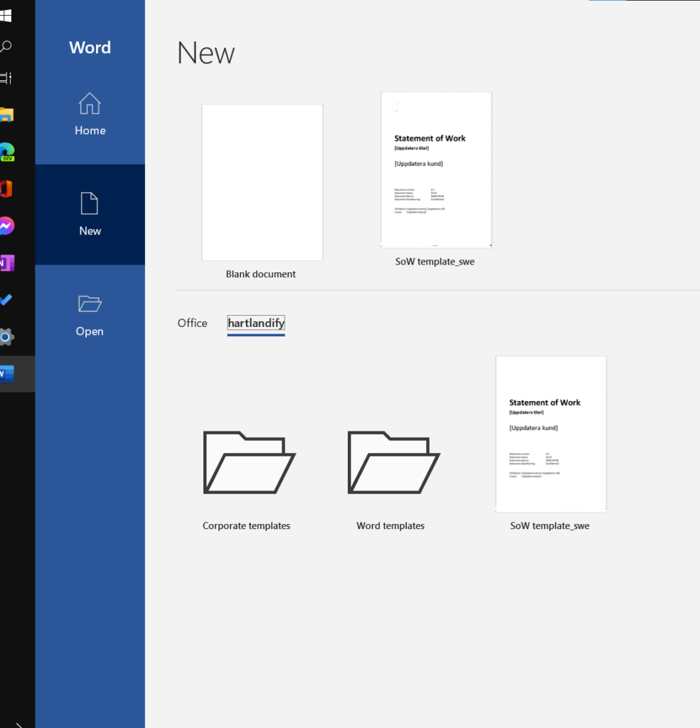Activate the Word taskbar icon
Image resolution: width=700 pixels, height=728 pixels.
coord(6,374)
